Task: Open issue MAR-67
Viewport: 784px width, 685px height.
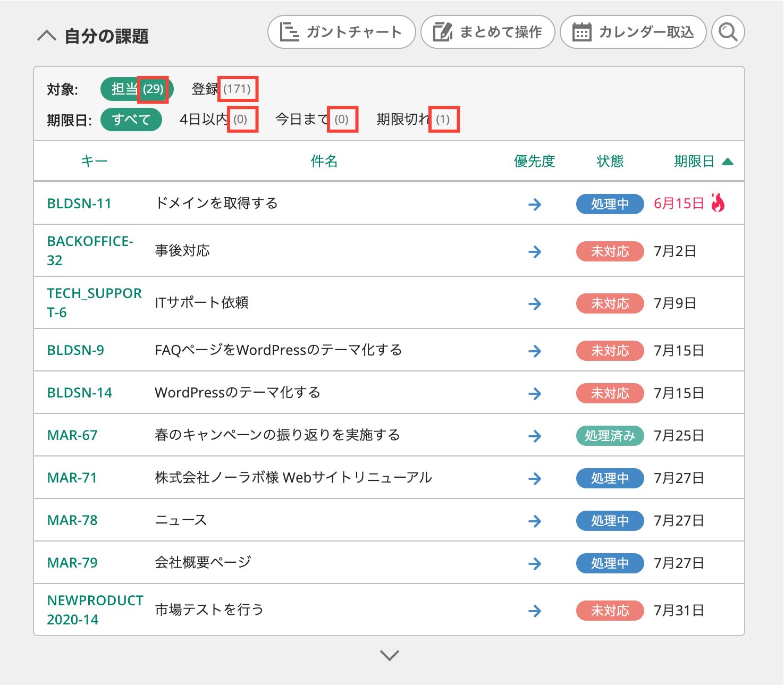Action: pyautogui.click(x=72, y=435)
